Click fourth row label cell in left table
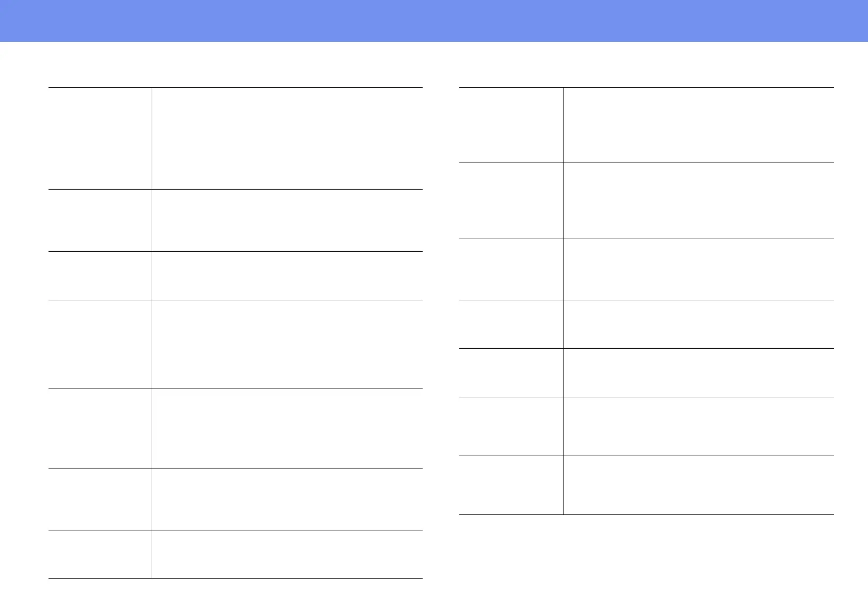The height and width of the screenshot is (614, 868). pyautogui.click(x=100, y=344)
